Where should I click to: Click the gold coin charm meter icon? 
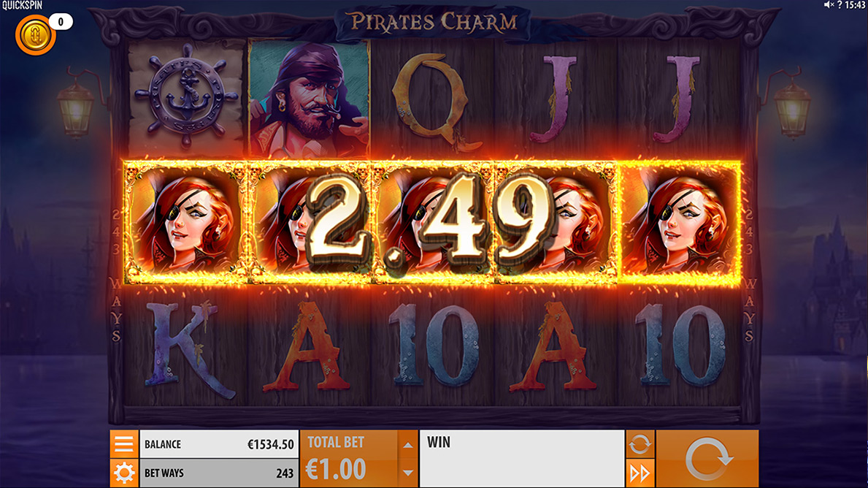(35, 35)
